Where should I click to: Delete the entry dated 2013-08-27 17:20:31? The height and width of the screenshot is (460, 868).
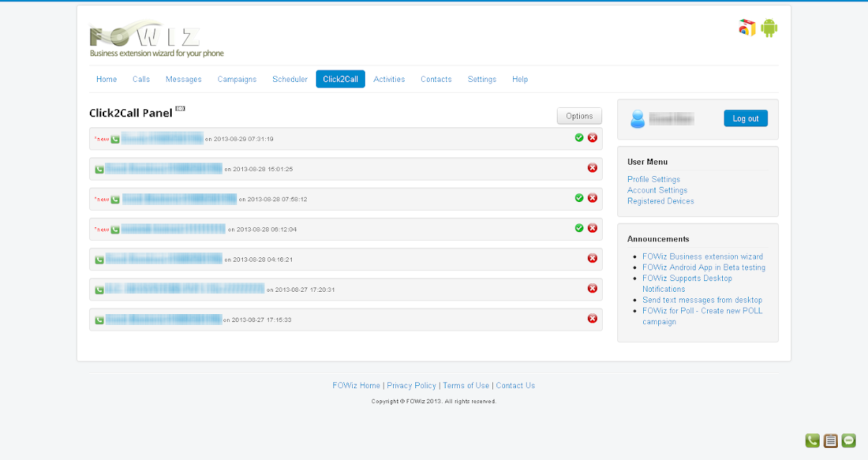[592, 288]
